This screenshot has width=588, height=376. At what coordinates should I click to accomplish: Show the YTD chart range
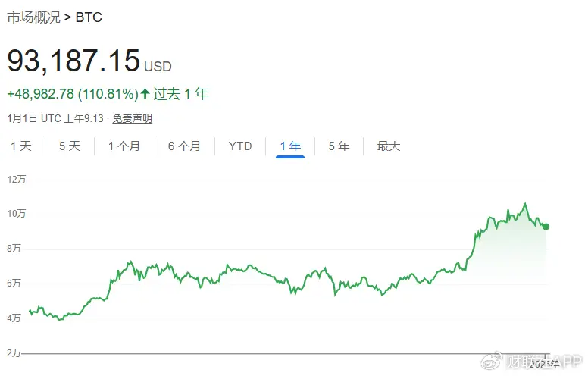tap(240, 146)
